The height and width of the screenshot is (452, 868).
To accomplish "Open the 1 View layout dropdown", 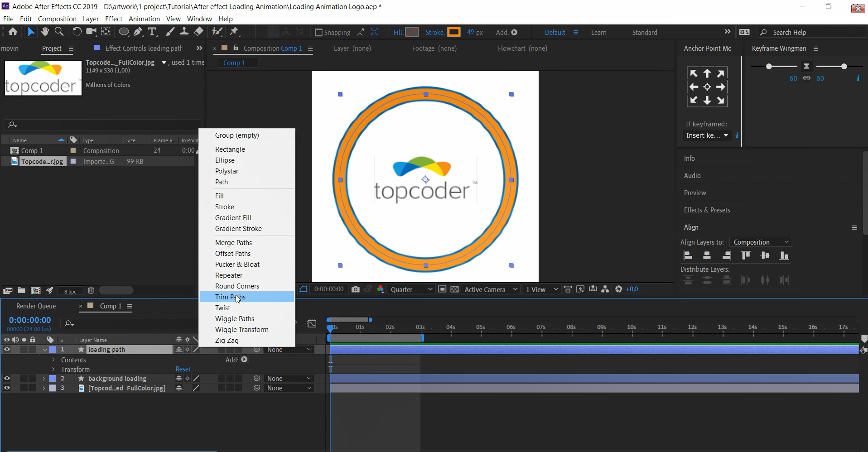I will click(x=541, y=289).
